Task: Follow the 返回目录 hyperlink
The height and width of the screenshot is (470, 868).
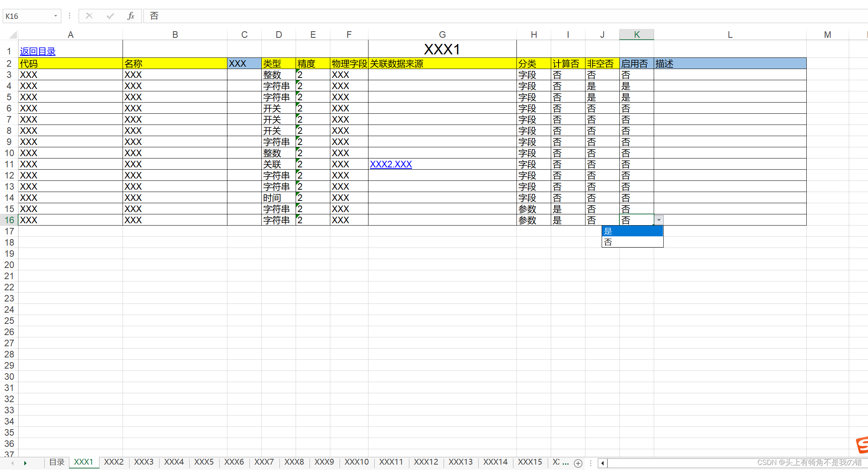Action: click(x=38, y=51)
